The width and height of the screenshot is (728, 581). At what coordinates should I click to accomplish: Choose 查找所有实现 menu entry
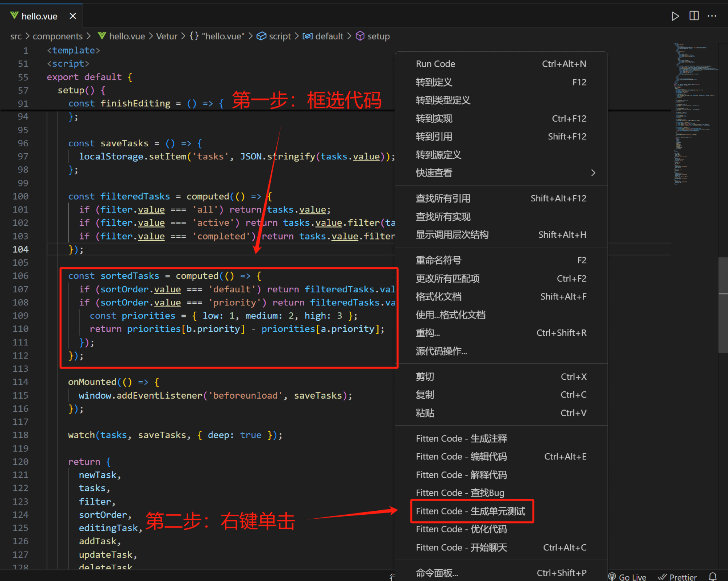point(501,217)
